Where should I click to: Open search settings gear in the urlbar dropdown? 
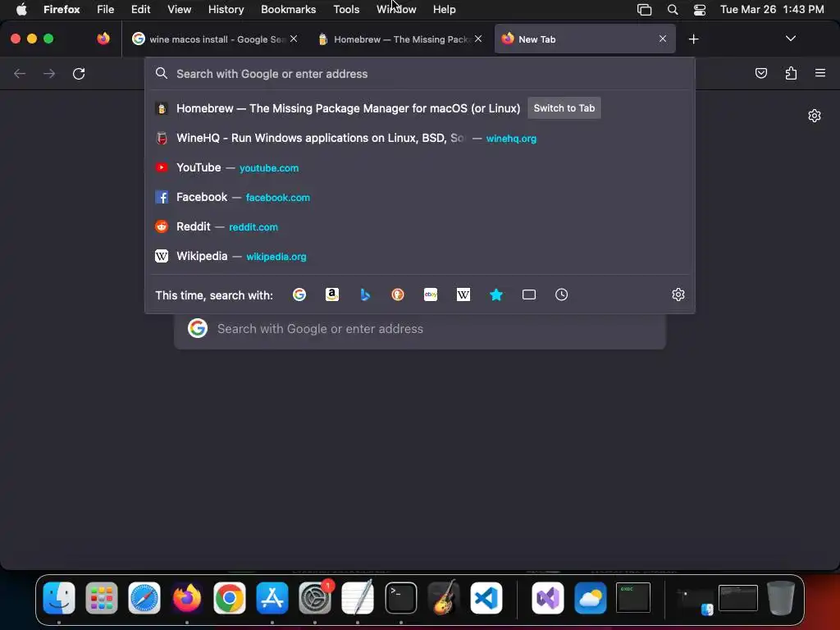[678, 294]
